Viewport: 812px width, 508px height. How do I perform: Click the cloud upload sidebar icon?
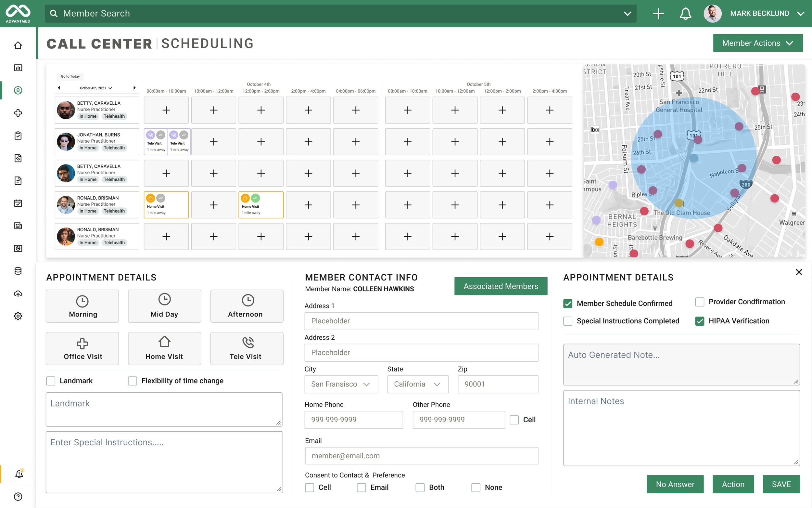point(18,293)
